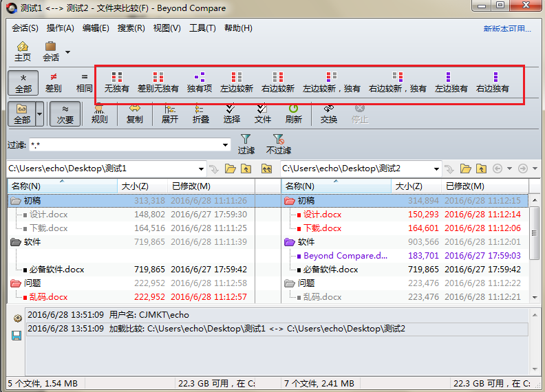The width and height of the screenshot is (545, 392).
Task: Select 必备软件.docx in the left pane
Action: pos(58,270)
